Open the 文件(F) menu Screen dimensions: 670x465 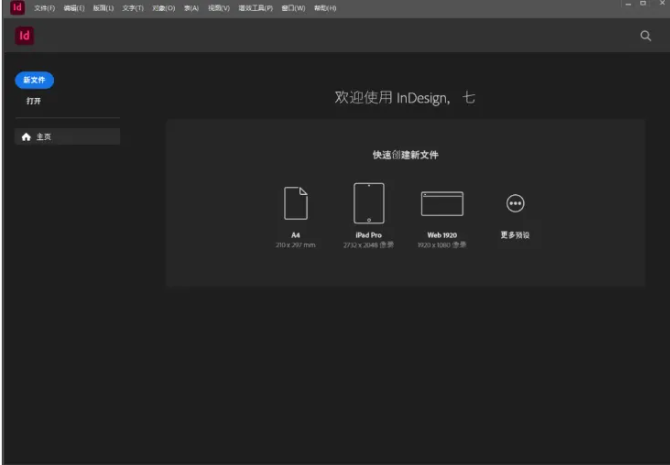click(x=44, y=8)
